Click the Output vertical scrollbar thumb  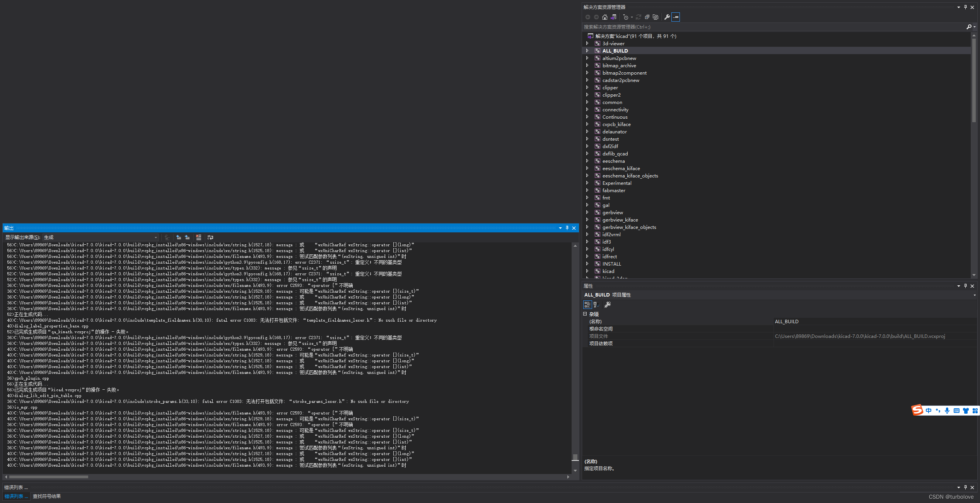point(575,457)
